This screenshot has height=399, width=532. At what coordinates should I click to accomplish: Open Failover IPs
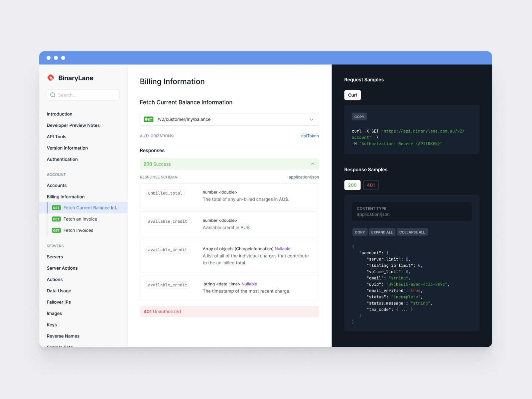[x=59, y=302]
